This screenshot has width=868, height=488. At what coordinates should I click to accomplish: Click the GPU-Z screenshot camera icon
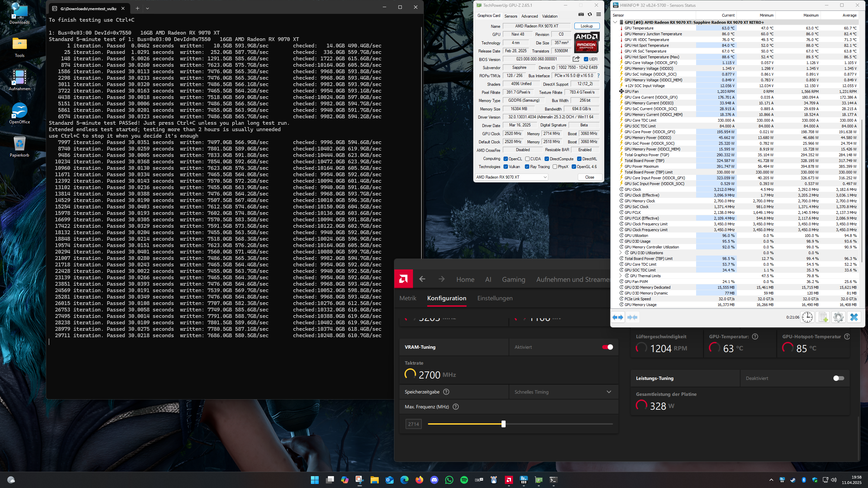point(581,15)
